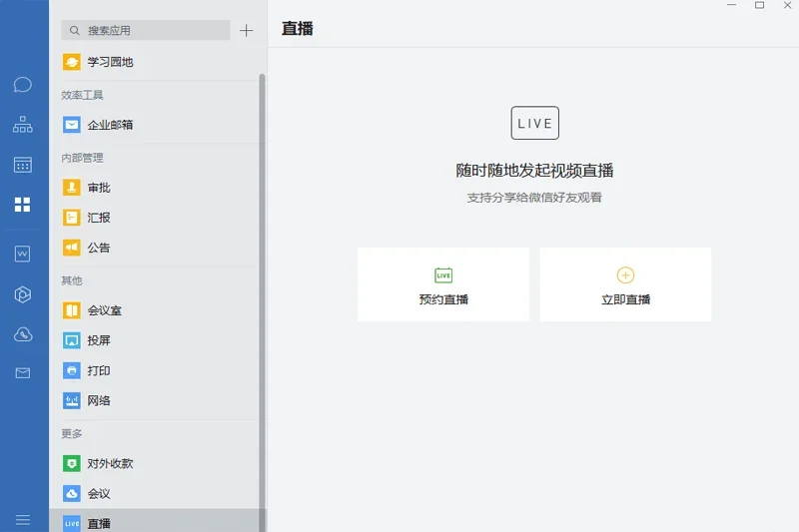Click the 网络 router icon

72,400
